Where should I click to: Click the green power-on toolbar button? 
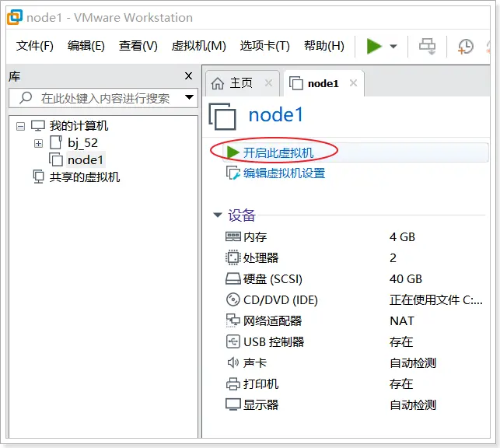pos(374,46)
